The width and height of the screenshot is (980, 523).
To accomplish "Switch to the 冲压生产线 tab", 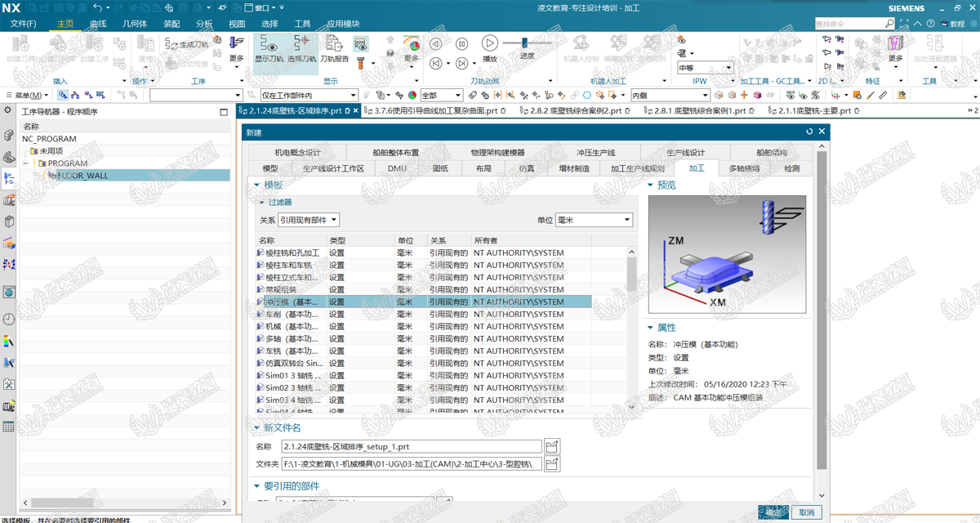I will coord(595,153).
